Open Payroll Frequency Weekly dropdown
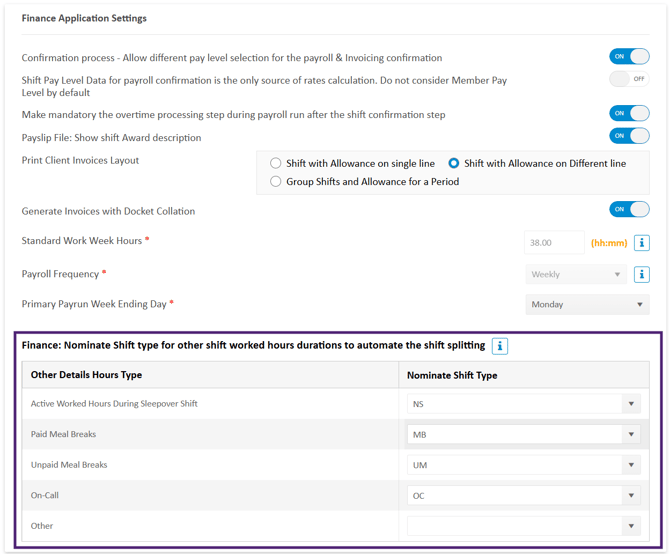 click(576, 274)
